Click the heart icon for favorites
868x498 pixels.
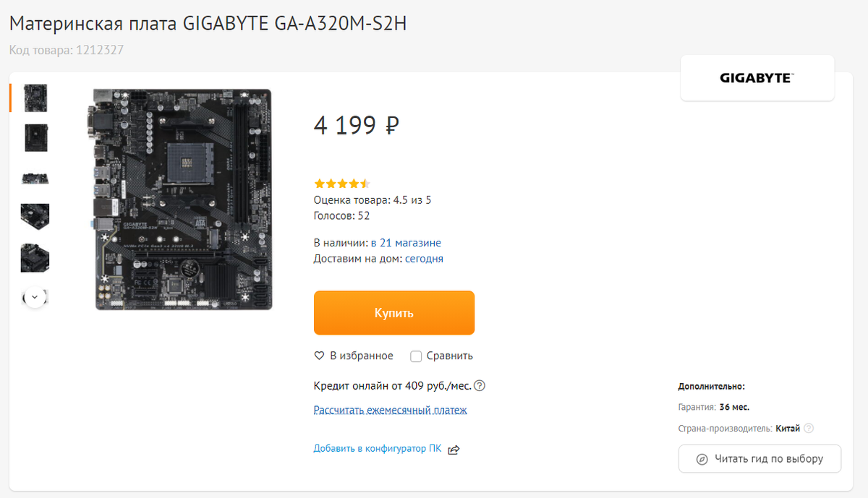pos(319,356)
